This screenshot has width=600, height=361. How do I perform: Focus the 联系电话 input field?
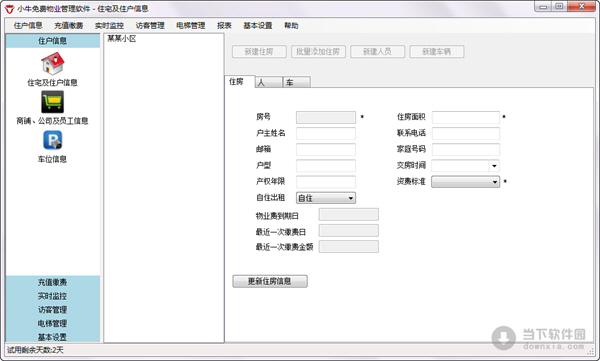465,133
